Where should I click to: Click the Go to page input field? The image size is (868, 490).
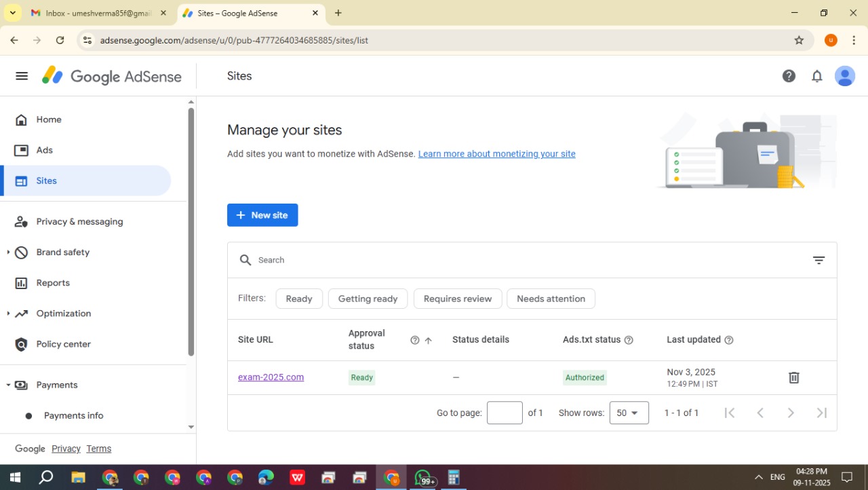click(x=505, y=413)
